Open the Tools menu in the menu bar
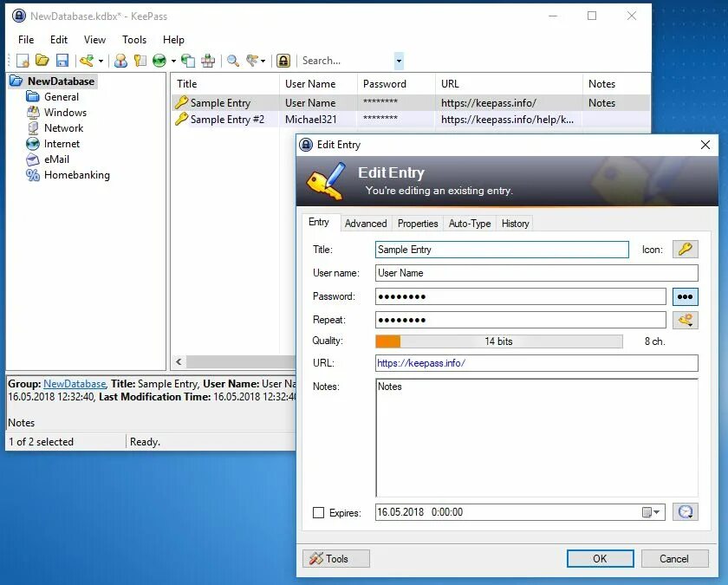This screenshot has width=728, height=585. click(134, 40)
